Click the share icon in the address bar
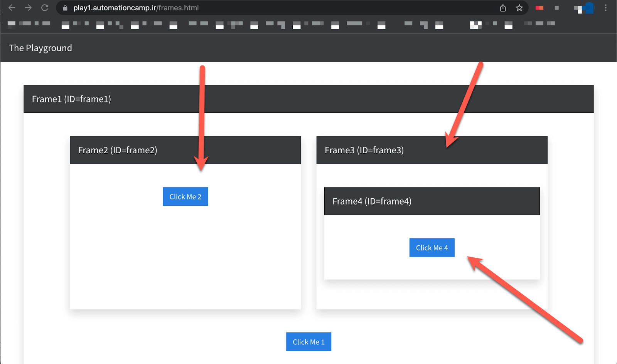 tap(502, 8)
